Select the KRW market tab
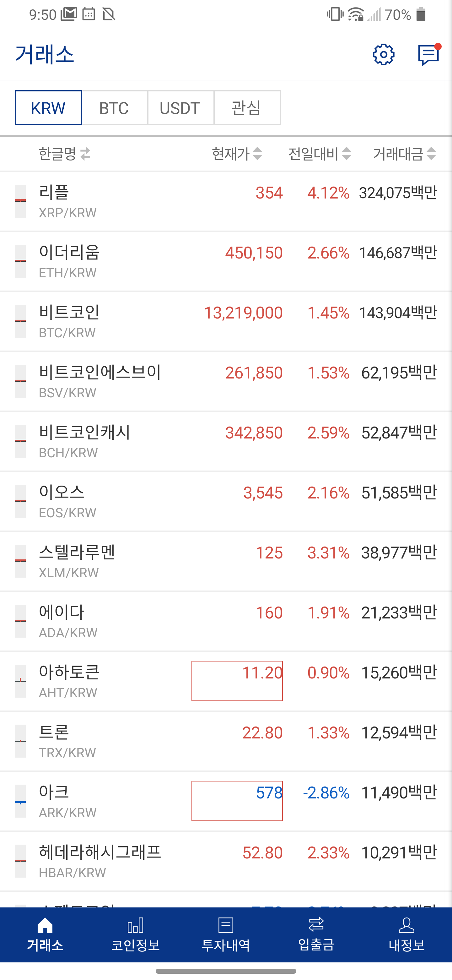Image resolution: width=452 pixels, height=980 pixels. (48, 108)
